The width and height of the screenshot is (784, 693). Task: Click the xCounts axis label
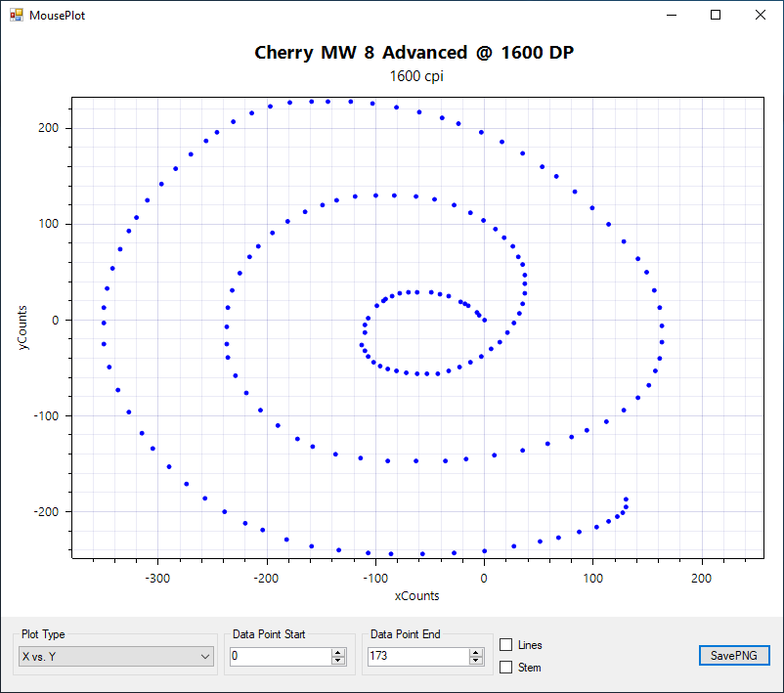pos(417,595)
